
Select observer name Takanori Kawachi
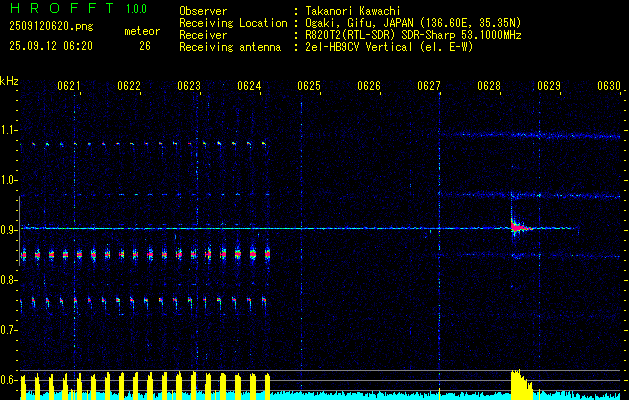[353, 11]
